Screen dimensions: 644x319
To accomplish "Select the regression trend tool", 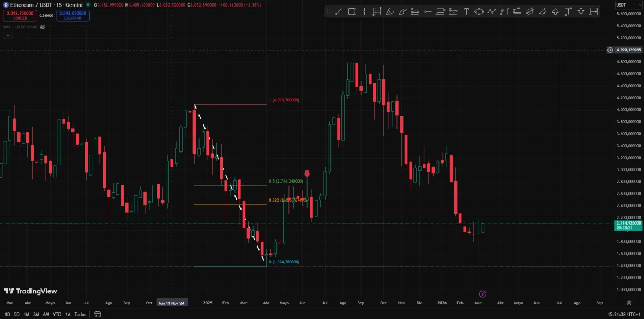I will (x=543, y=11).
